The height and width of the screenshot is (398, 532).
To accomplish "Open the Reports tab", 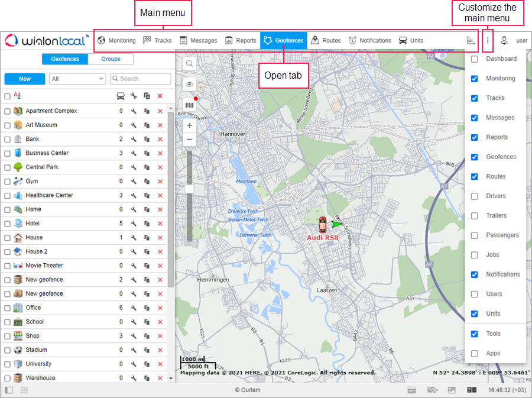I will (241, 41).
